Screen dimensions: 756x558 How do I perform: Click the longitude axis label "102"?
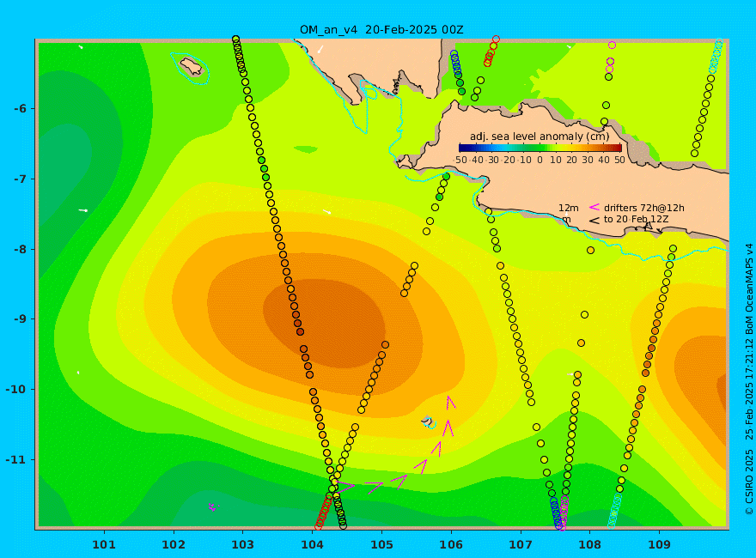[173, 545]
